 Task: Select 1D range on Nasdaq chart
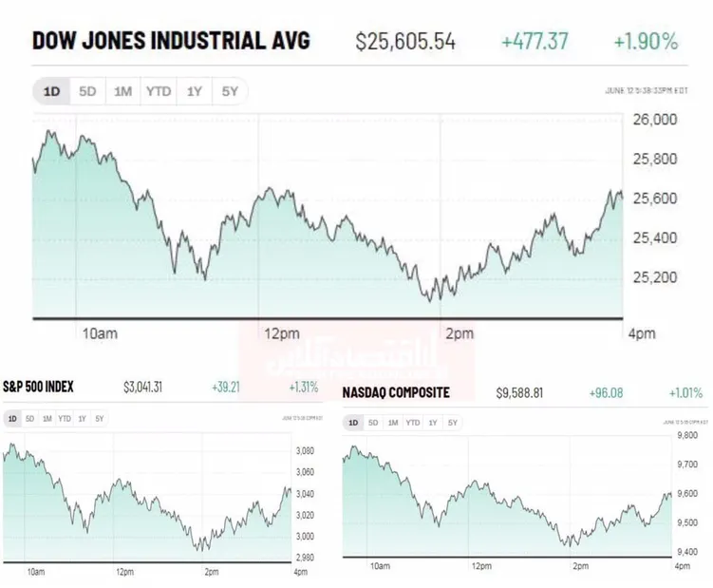tap(353, 423)
